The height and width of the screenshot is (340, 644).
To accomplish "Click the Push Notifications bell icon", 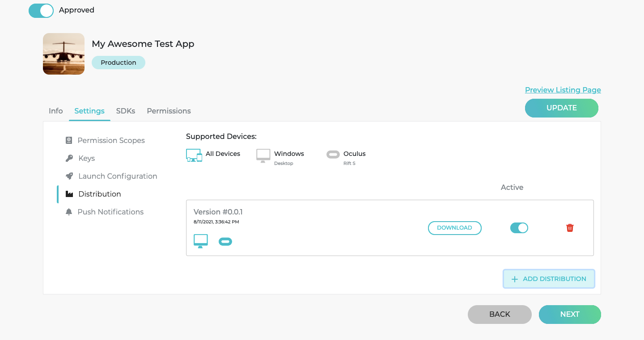I will point(69,212).
